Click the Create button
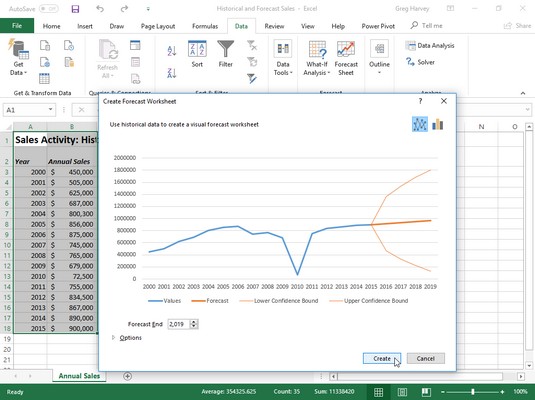Image resolution: width=535 pixels, height=400 pixels. click(x=382, y=358)
